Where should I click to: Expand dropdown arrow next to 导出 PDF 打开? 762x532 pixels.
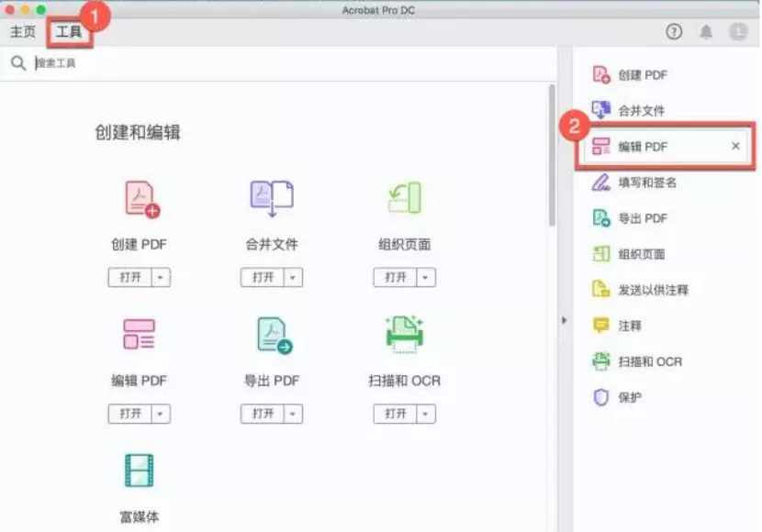[x=293, y=414]
